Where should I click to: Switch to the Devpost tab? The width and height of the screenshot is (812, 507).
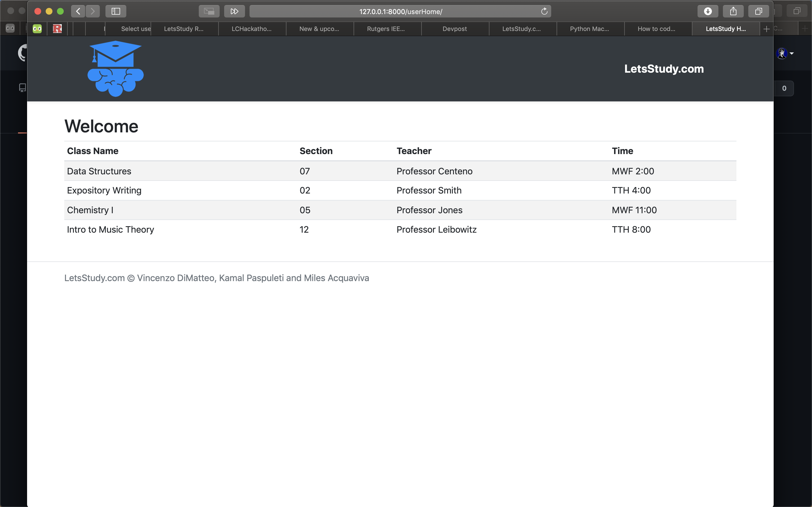click(x=455, y=29)
